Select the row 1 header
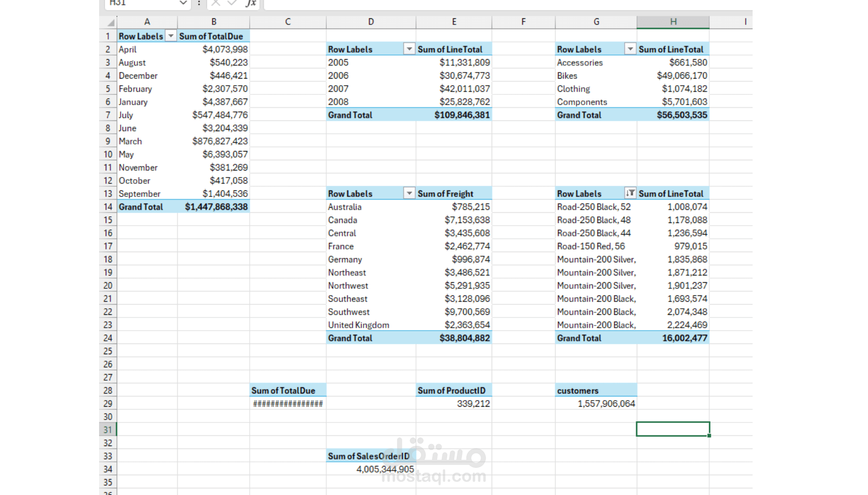Image resolution: width=868 pixels, height=495 pixels. coord(108,36)
